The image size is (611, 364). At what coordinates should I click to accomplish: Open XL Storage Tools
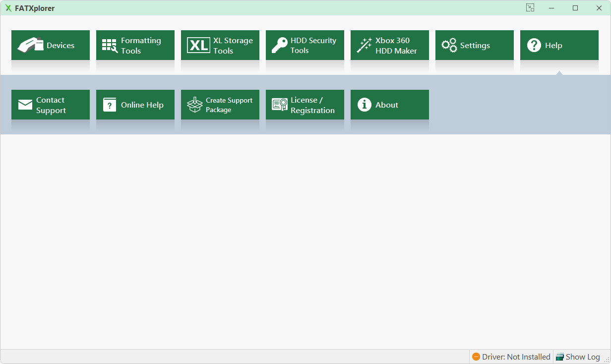tap(220, 45)
